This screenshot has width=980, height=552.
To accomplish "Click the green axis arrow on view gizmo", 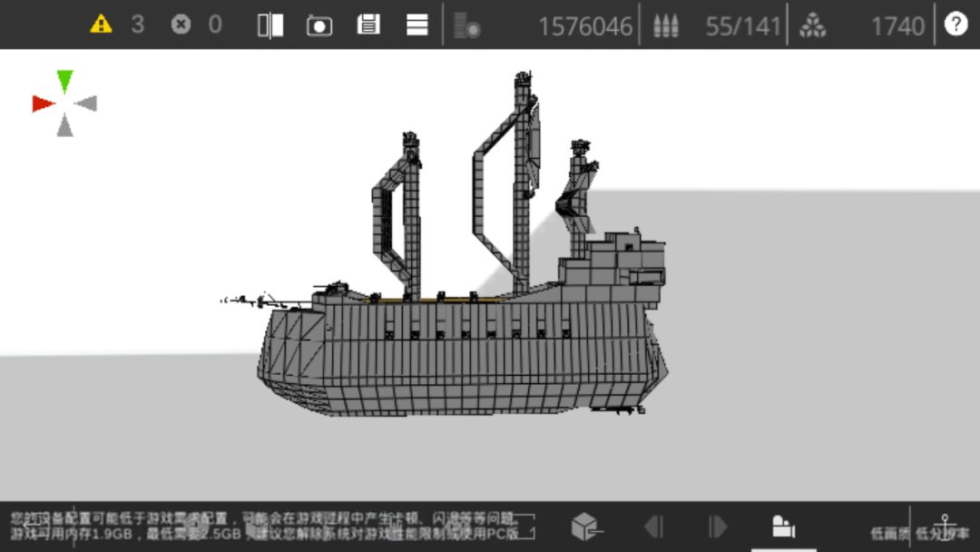I will 65,82.
